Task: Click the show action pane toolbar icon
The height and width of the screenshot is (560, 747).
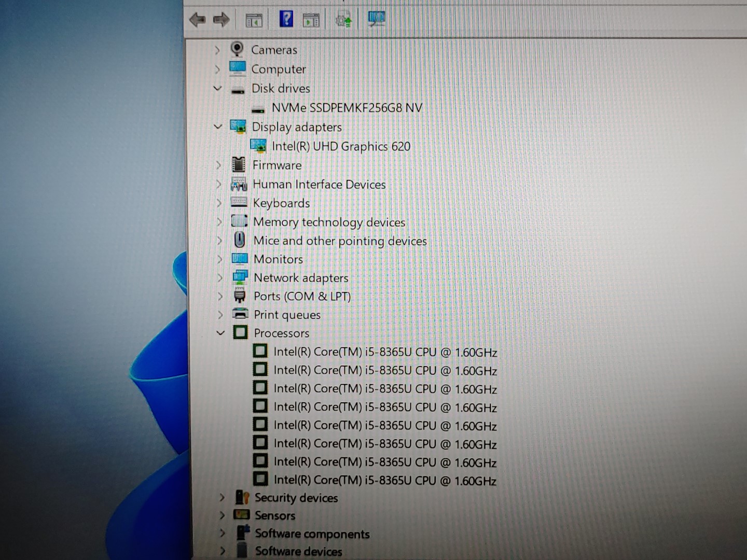Action: (311, 19)
